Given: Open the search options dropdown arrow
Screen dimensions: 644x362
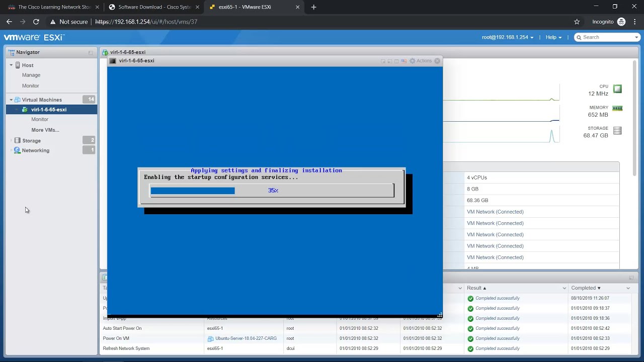Looking at the screenshot, I should [x=636, y=37].
